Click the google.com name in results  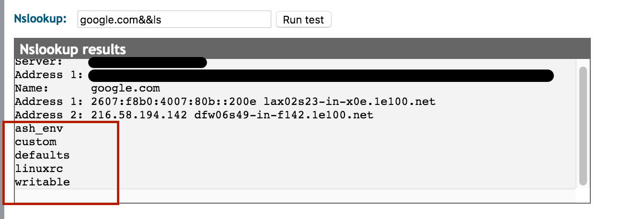(x=125, y=89)
